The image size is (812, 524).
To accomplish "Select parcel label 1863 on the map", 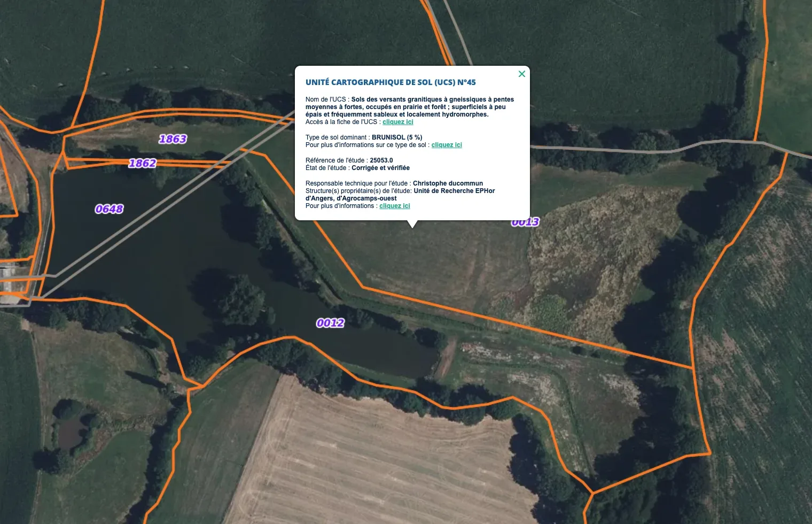I will coord(173,139).
